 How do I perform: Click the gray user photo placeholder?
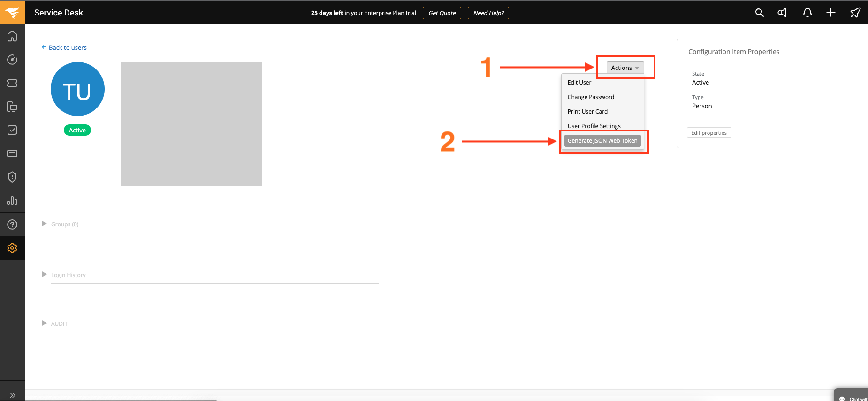point(191,124)
